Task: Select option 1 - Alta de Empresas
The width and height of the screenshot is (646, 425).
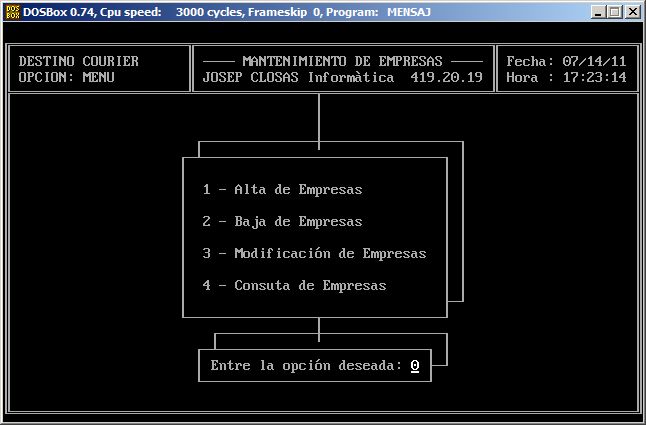Action: 282,189
